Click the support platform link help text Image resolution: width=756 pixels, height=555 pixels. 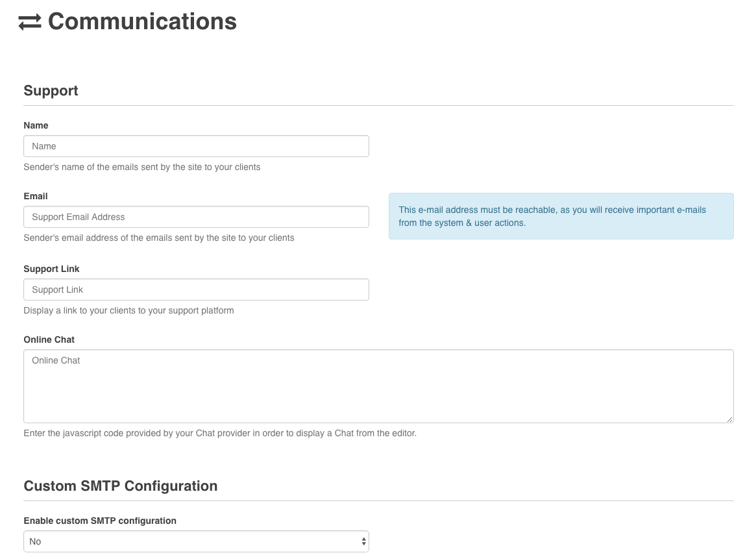coord(128,310)
